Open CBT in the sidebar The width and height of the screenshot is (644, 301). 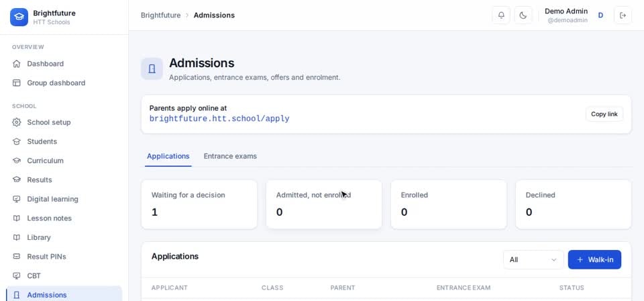(64, 275)
